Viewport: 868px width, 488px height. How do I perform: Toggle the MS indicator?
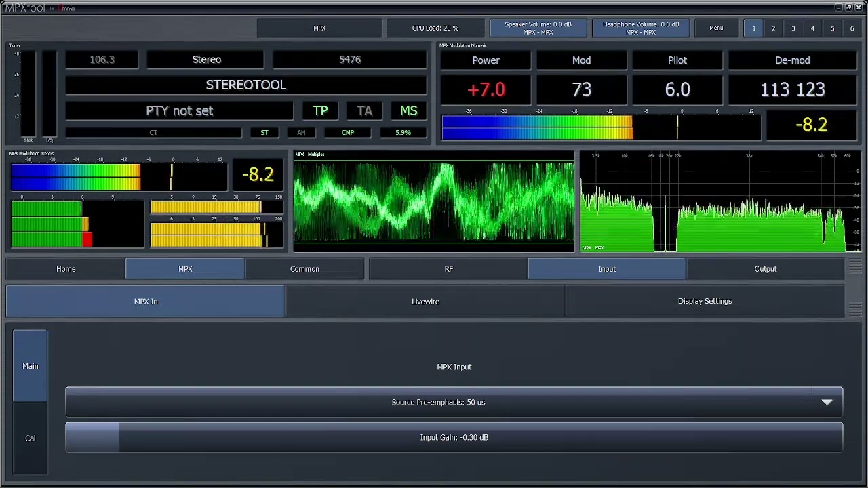pyautogui.click(x=408, y=111)
